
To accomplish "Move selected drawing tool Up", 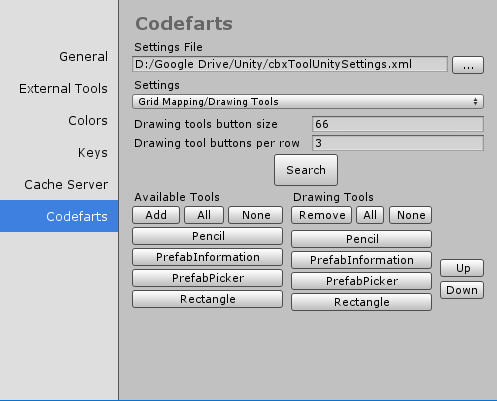I will pos(462,268).
